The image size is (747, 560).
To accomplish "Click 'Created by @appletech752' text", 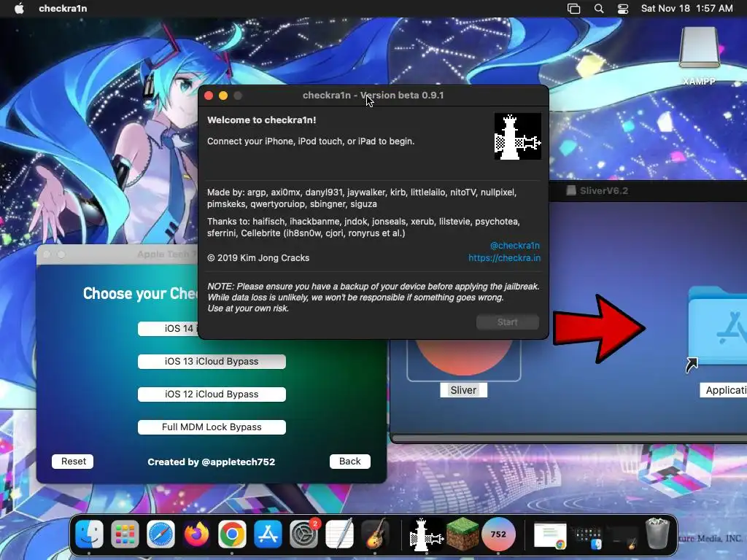I will (x=211, y=462).
